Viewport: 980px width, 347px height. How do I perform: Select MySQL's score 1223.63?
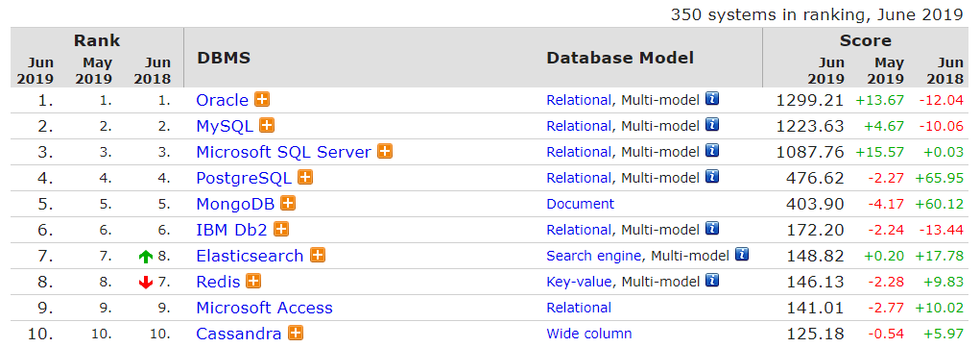click(x=809, y=126)
